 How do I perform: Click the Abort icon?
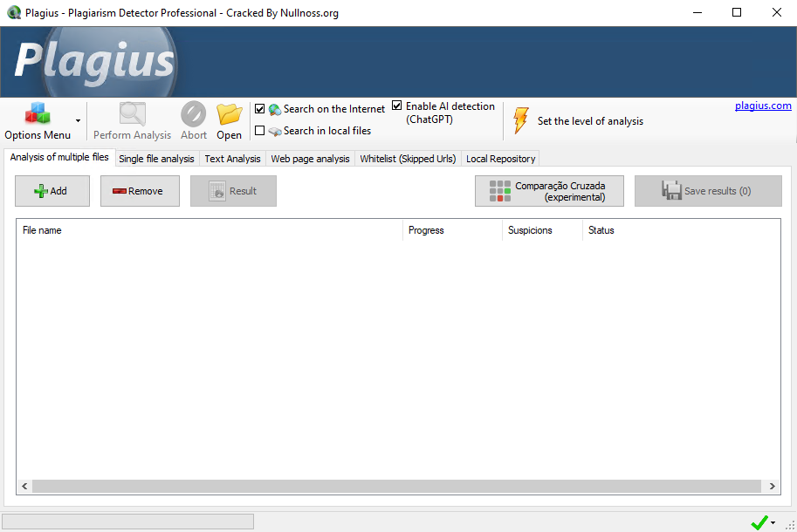click(x=194, y=113)
